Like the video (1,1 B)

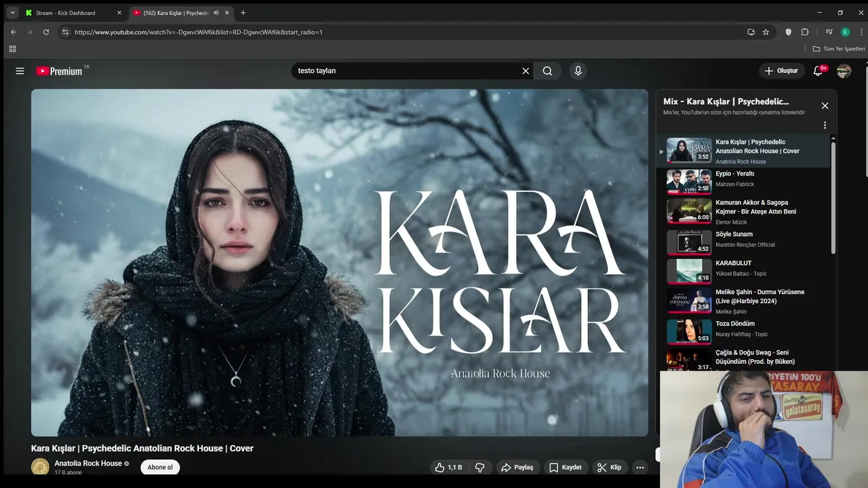(449, 468)
